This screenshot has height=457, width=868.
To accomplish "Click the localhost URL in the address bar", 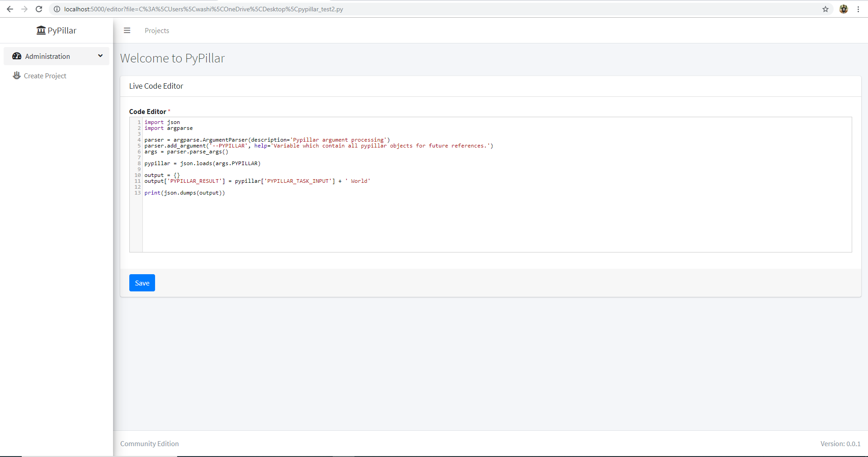I will coord(203,9).
